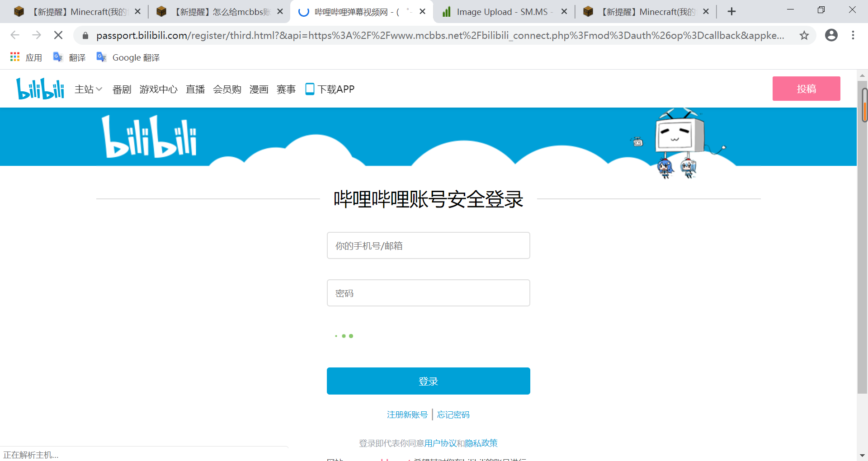Open the 注册新账号 link
The height and width of the screenshot is (461, 868).
click(x=407, y=414)
